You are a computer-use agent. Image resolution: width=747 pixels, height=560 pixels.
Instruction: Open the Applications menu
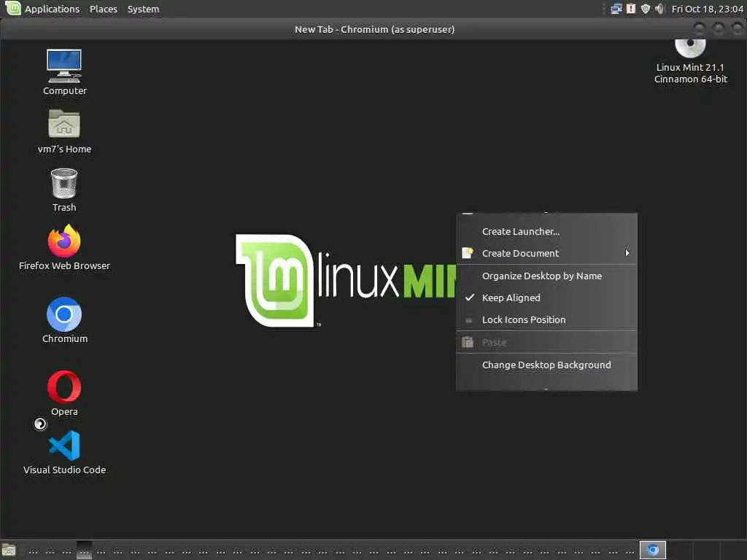pyautogui.click(x=52, y=9)
